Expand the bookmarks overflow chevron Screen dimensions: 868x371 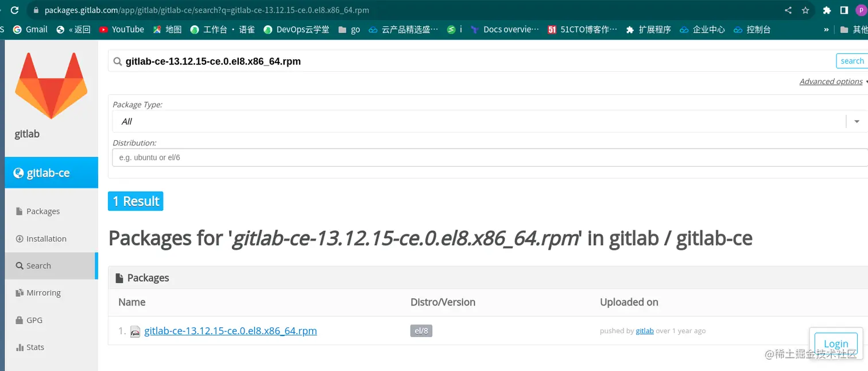click(x=826, y=29)
